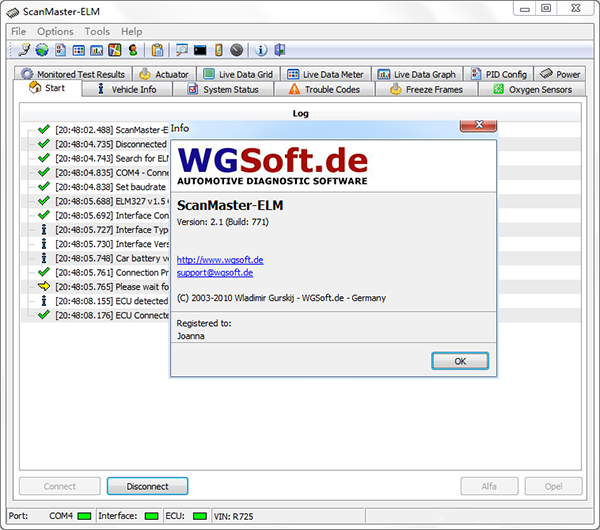Viewport: 600px width, 530px height.
Task: Click the exit door toolbar icon
Action: pyautogui.click(x=280, y=50)
